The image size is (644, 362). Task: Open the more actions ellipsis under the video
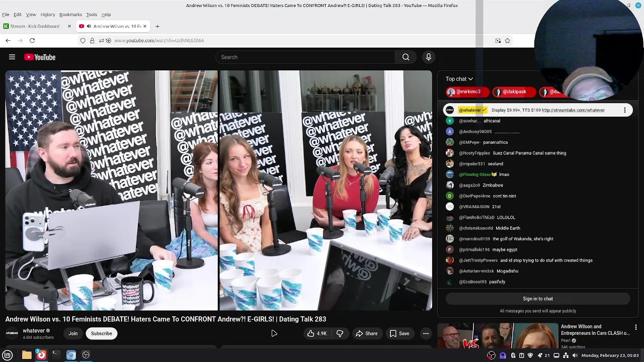[426, 333]
